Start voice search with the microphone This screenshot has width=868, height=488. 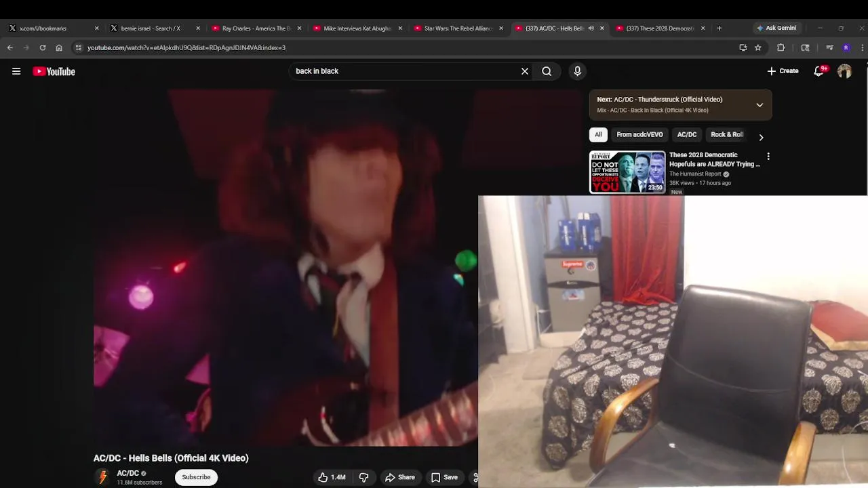[578, 71]
